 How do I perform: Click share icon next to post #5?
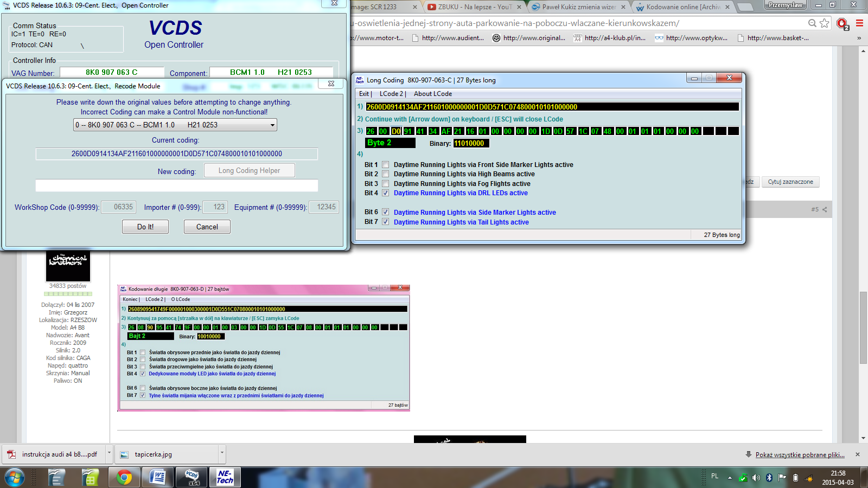tap(825, 209)
